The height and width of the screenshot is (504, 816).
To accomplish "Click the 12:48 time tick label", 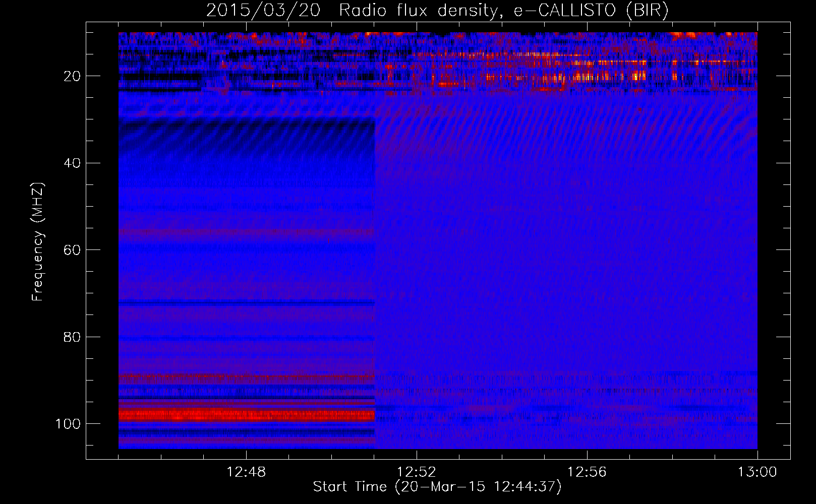I will (x=246, y=472).
